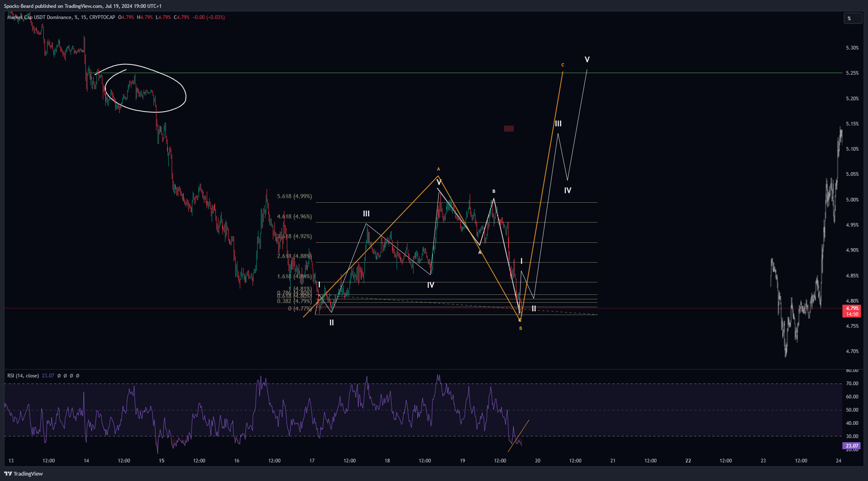Click the low value 'L4.79%' in legend
The height and width of the screenshot is (481, 868).
pyautogui.click(x=163, y=17)
